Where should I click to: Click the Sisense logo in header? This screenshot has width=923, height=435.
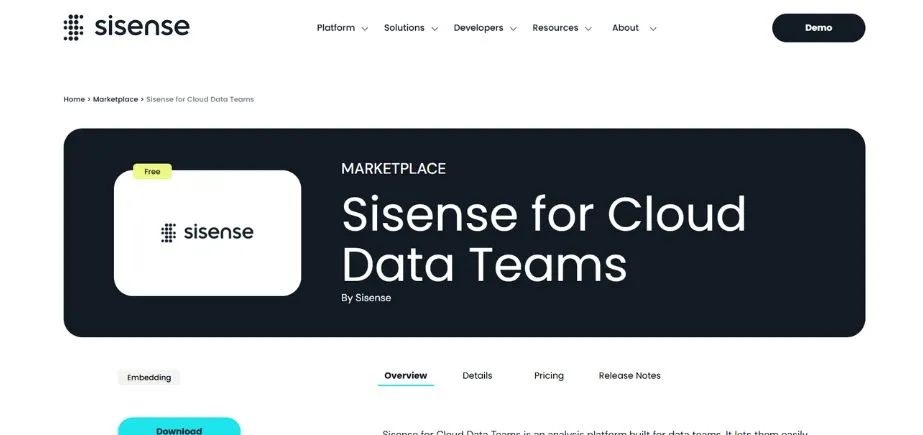[127, 28]
